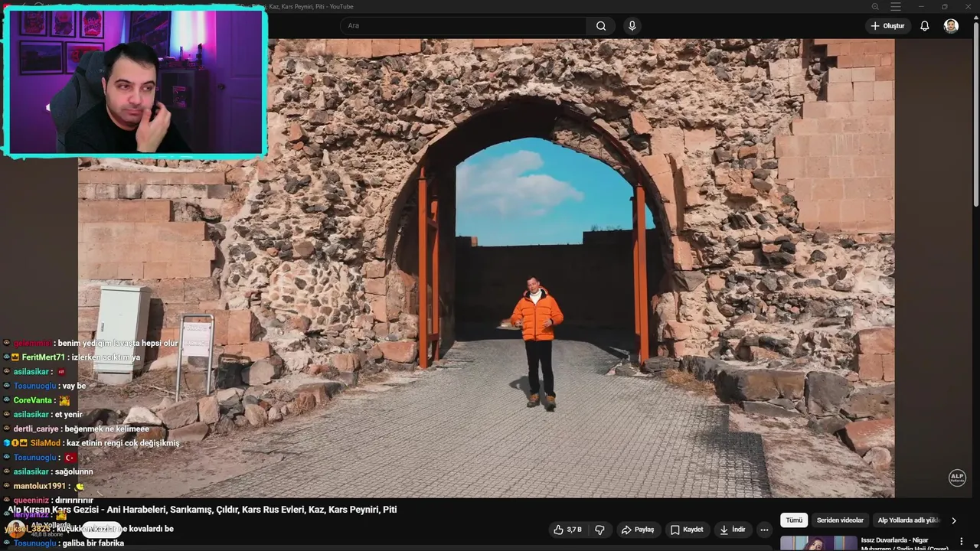Start voice search with the microphone icon
Viewport: 980px width, 551px height.
[632, 26]
